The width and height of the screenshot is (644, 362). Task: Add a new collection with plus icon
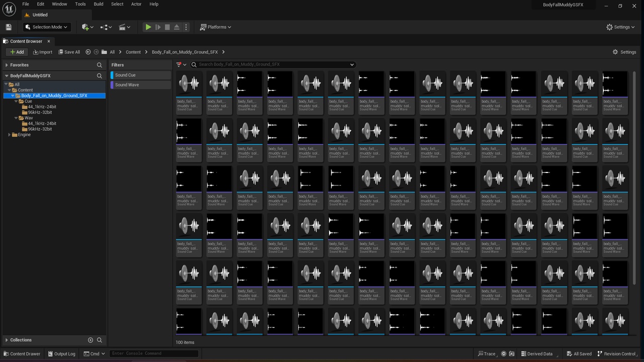(91, 340)
